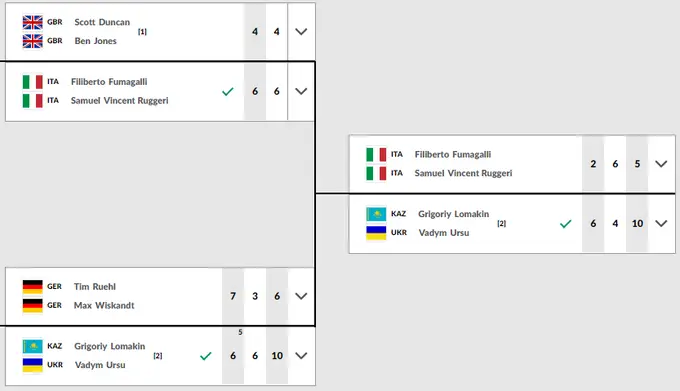Screen dimensions: 680x391
Task: Expand Fumagalli/Ruggeri semifinal row chevron
Action: pos(301,91)
